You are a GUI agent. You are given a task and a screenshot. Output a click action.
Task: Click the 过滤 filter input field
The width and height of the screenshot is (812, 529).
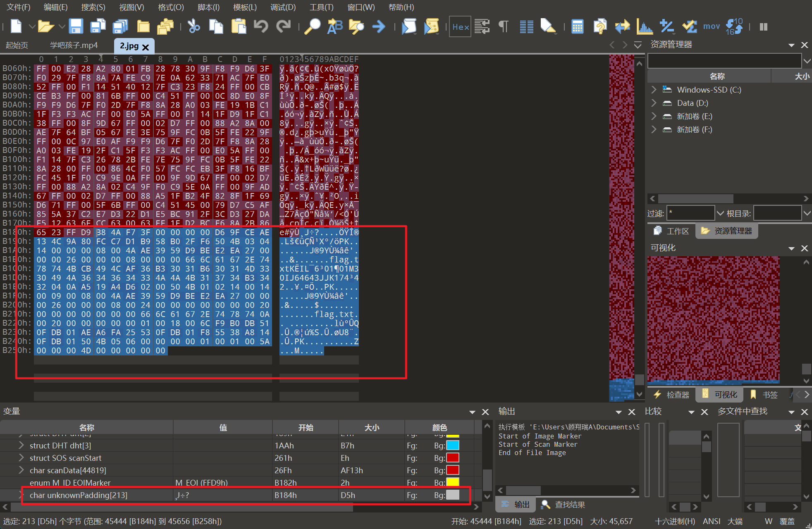click(690, 213)
